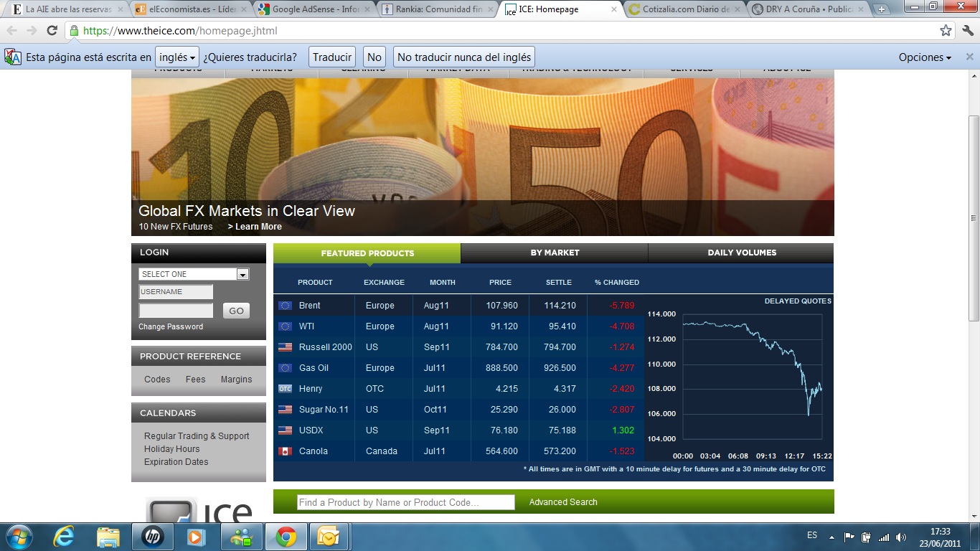Click the Traducir button
Image resolution: width=980 pixels, height=551 pixels.
coord(332,57)
